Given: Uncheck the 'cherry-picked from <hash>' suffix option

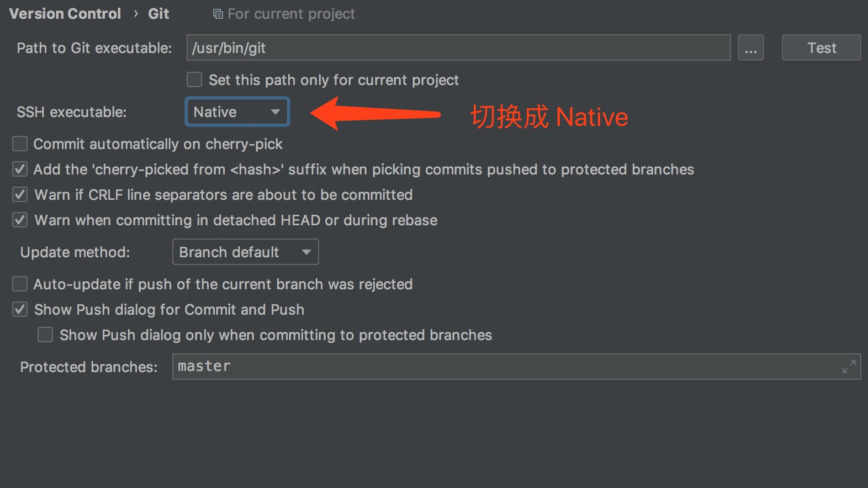Looking at the screenshot, I should pos(20,169).
